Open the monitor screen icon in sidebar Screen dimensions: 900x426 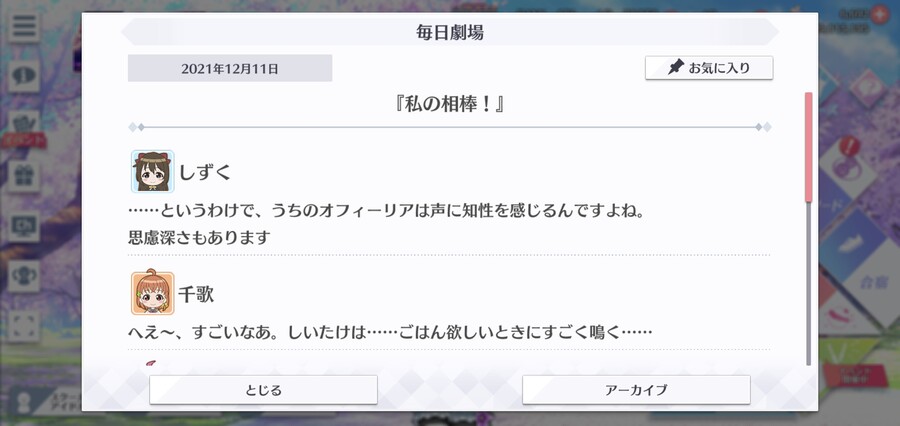24,226
